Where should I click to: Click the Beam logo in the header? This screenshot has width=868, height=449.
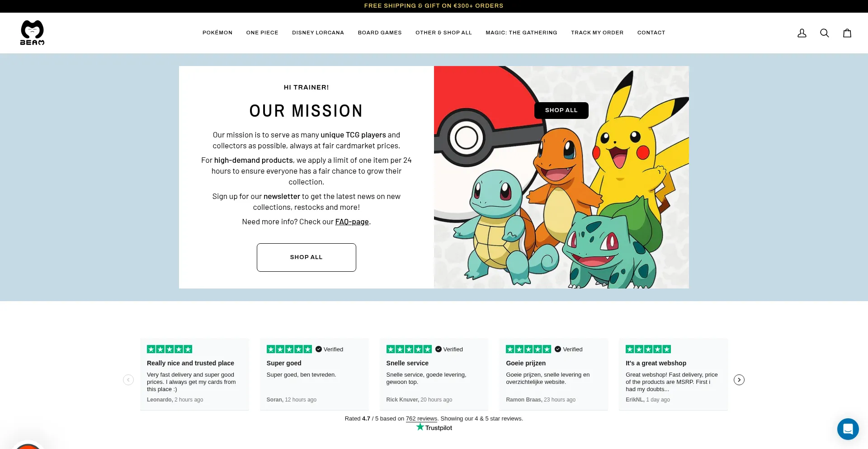32,33
